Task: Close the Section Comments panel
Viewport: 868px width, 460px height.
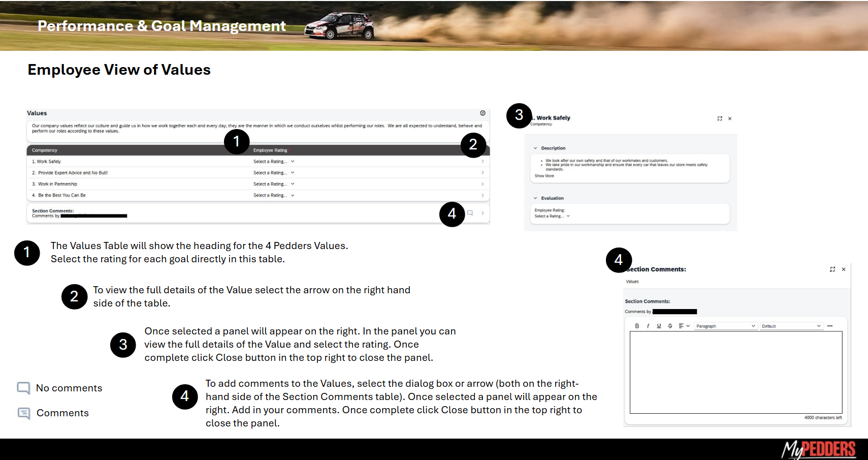Action: point(844,269)
